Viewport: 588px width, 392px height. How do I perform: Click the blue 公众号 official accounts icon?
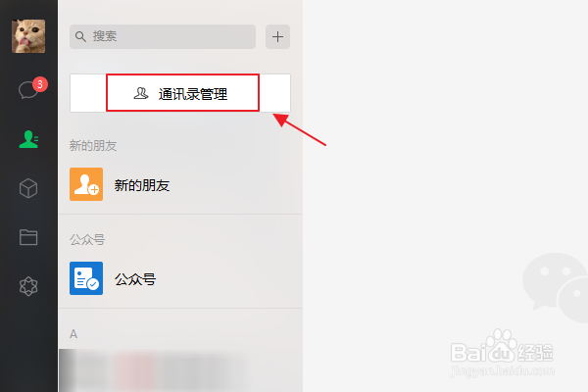[x=86, y=278]
